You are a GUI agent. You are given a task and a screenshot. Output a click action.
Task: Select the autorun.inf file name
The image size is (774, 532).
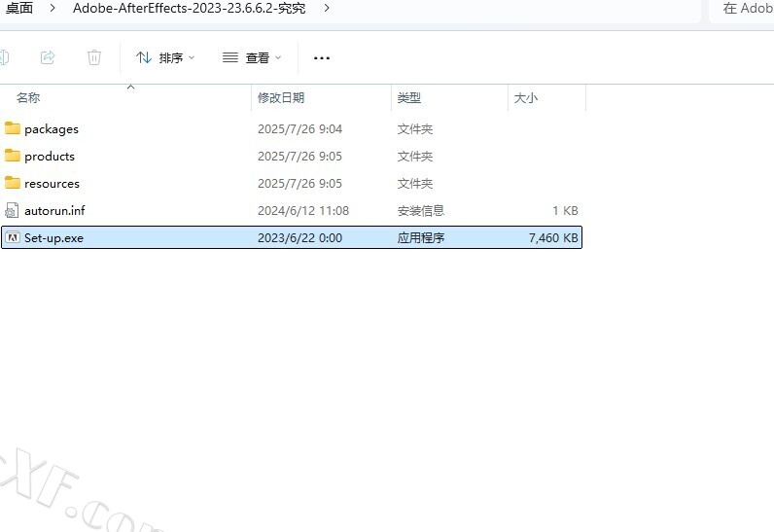[54, 210]
